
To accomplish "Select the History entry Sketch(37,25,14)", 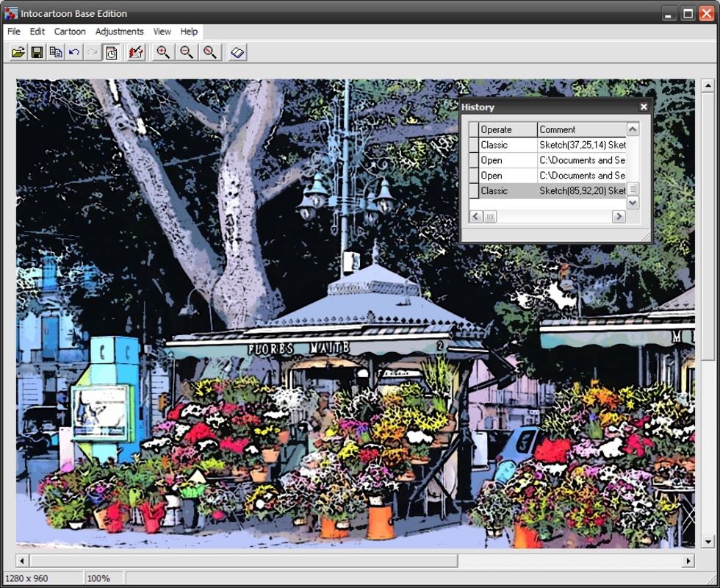I will click(x=547, y=145).
